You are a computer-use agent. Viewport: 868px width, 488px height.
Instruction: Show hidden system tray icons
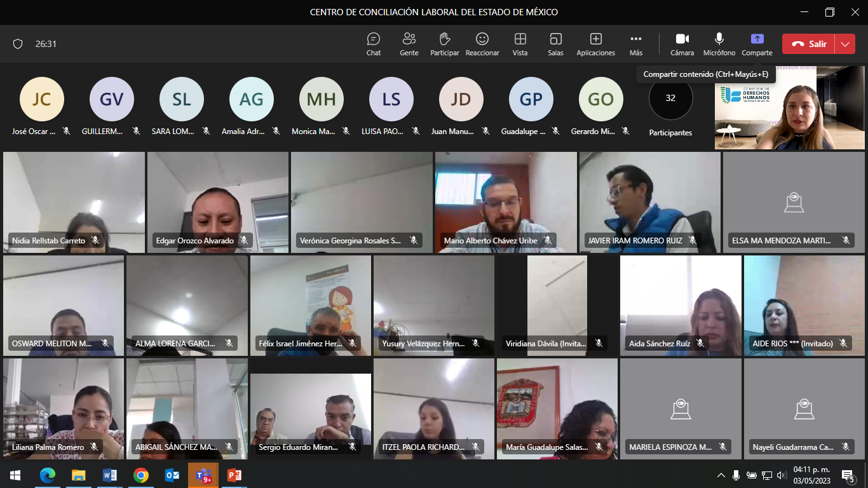[721, 475]
